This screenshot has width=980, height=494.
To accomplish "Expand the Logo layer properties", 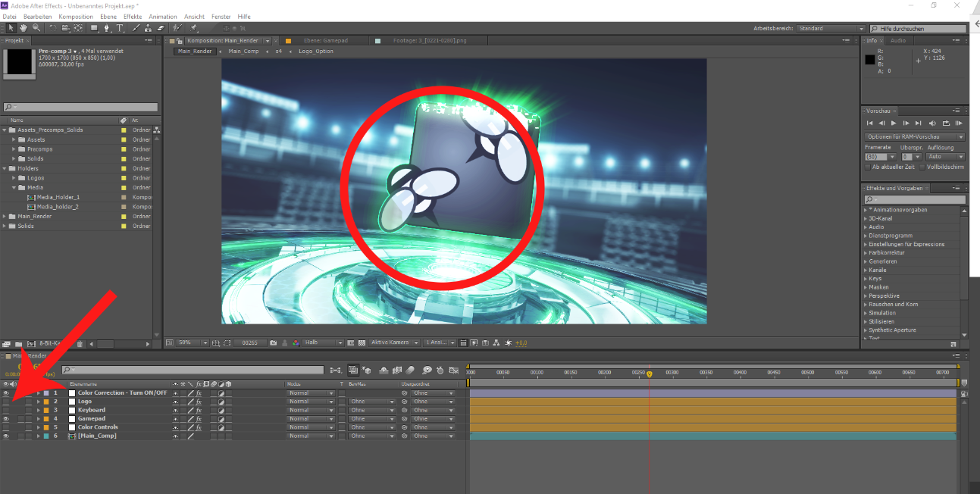I will (x=39, y=402).
